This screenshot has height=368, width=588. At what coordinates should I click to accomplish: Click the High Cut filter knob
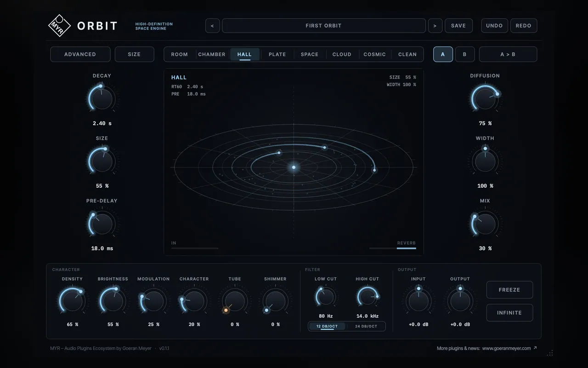pyautogui.click(x=367, y=297)
